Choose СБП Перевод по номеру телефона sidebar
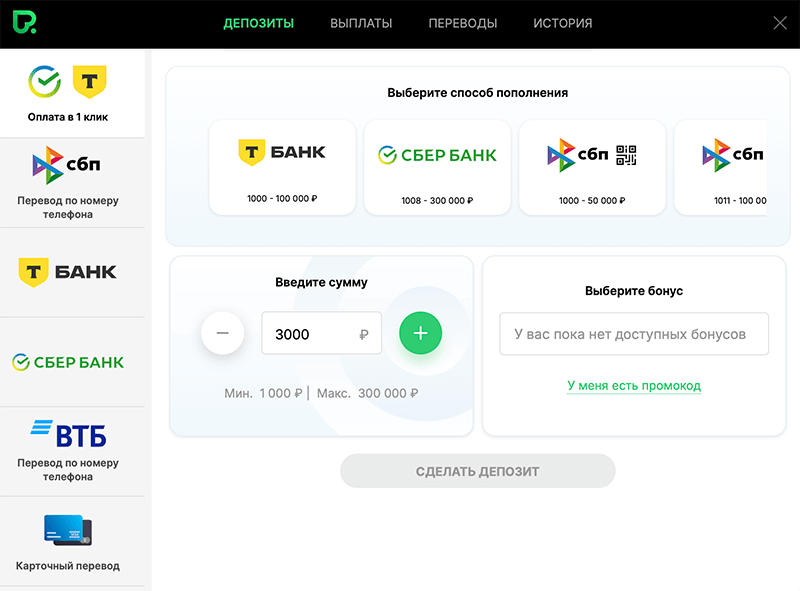Viewport: 800px width, 591px height. (72, 183)
